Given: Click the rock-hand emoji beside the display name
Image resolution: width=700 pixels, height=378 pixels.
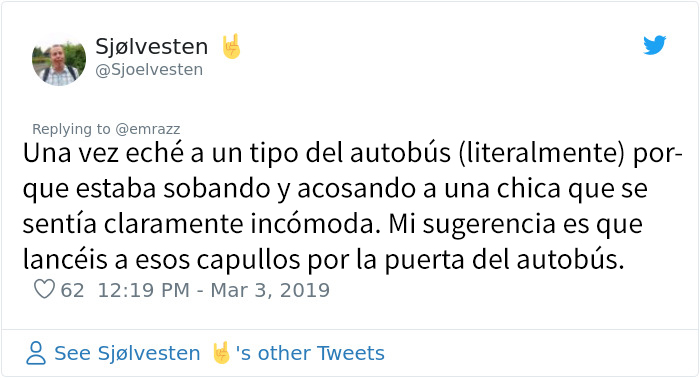Looking at the screenshot, I should (x=231, y=46).
